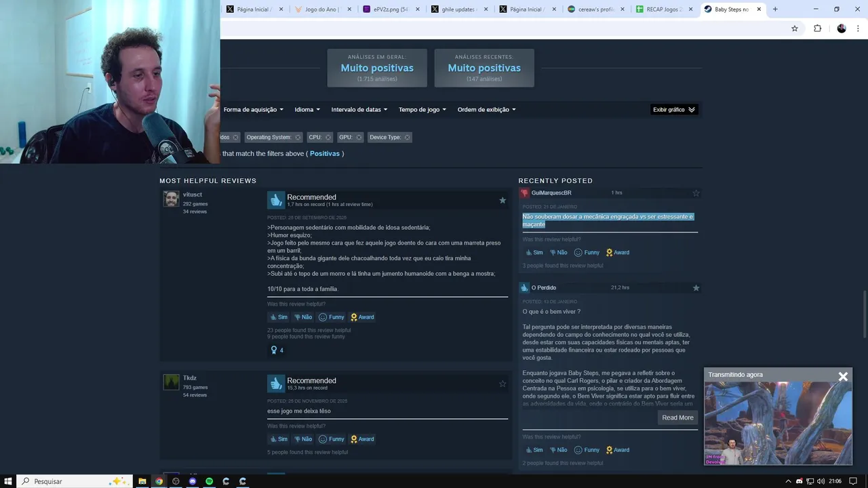Close the Transmitindo agora broadcast popup
The image size is (868, 488).
click(843, 376)
